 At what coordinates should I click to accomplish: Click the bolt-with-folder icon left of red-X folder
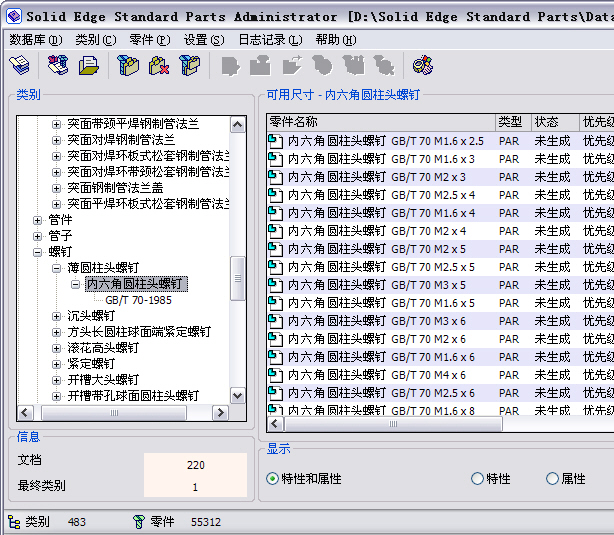pos(128,65)
